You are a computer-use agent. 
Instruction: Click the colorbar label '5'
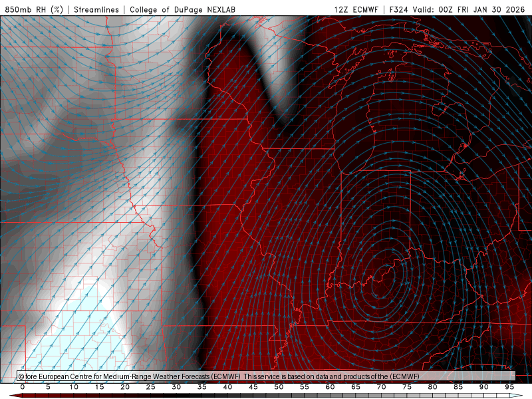coord(48,387)
